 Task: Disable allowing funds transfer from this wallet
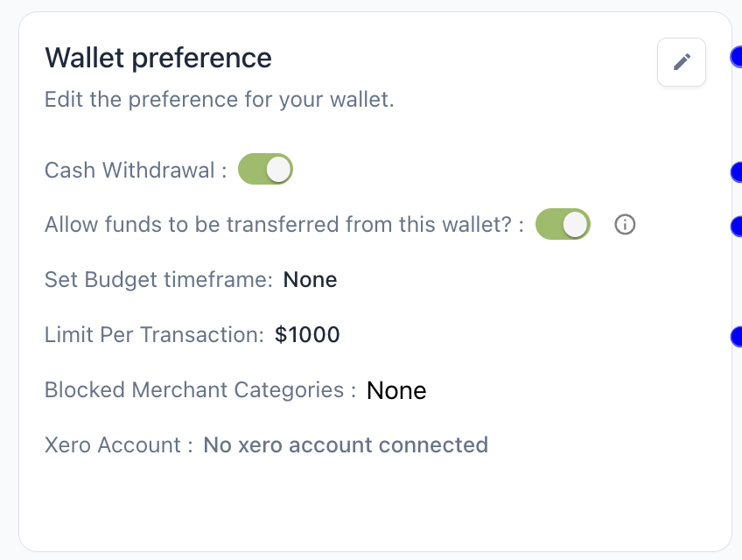pos(563,224)
